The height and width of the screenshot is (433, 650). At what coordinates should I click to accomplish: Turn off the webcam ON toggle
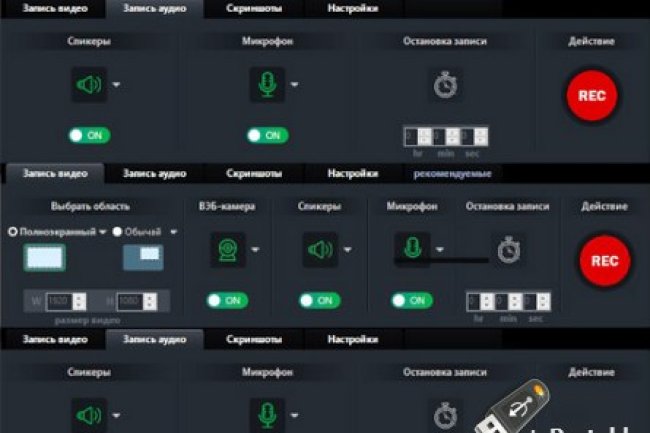(x=227, y=300)
